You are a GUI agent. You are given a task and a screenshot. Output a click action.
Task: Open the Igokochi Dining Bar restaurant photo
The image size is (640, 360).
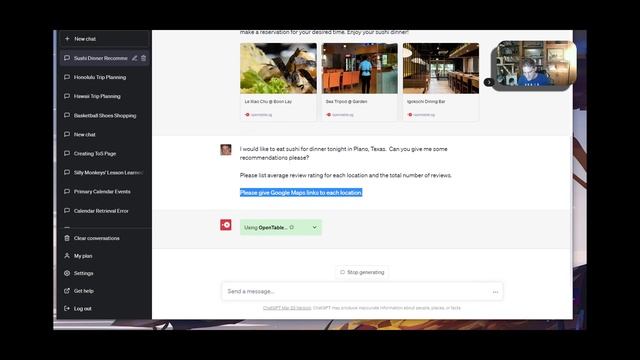[441, 68]
